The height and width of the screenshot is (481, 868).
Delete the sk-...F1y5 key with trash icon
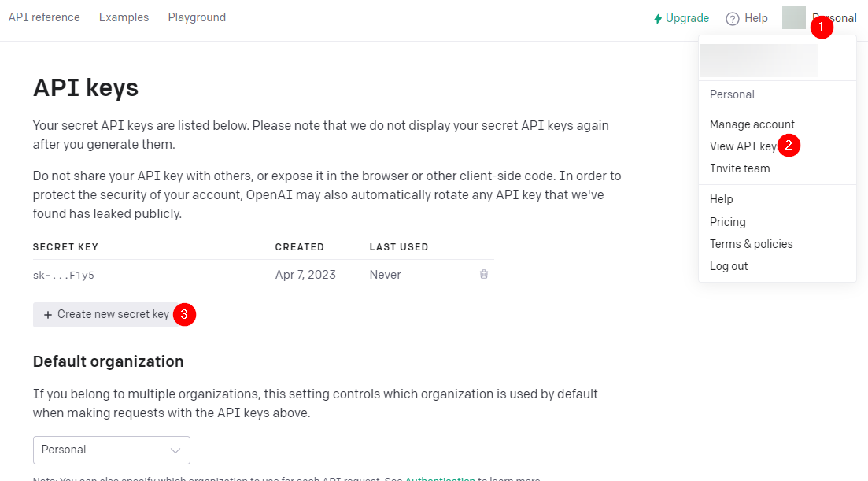[x=484, y=274]
